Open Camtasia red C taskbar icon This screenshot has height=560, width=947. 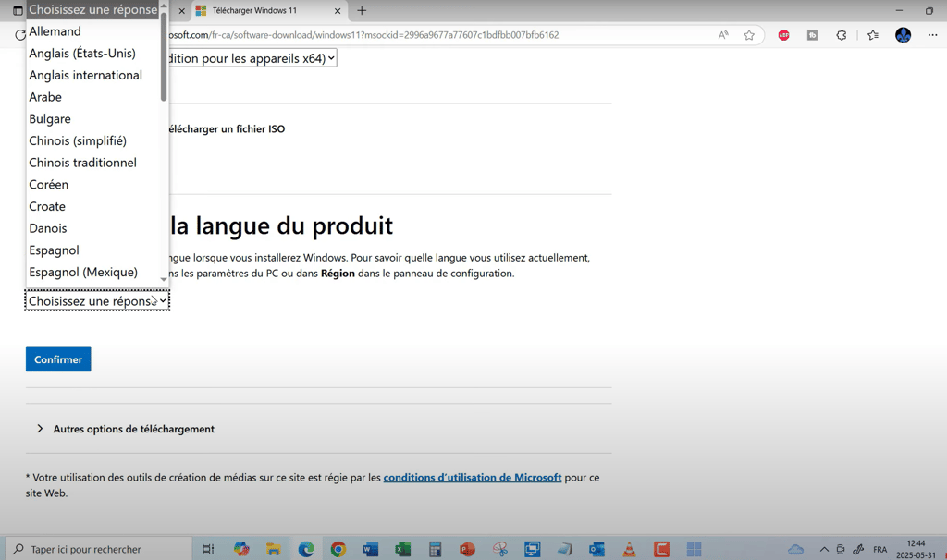click(x=661, y=549)
